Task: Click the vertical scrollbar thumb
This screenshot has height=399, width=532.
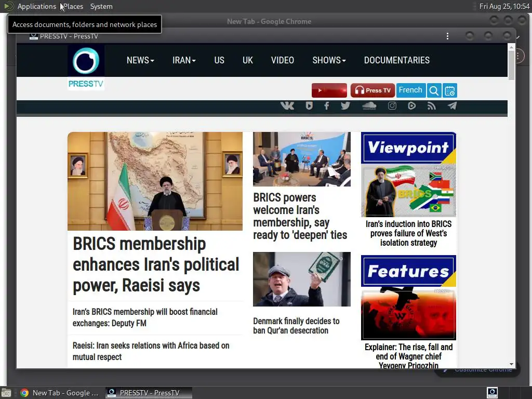Action: point(511,66)
